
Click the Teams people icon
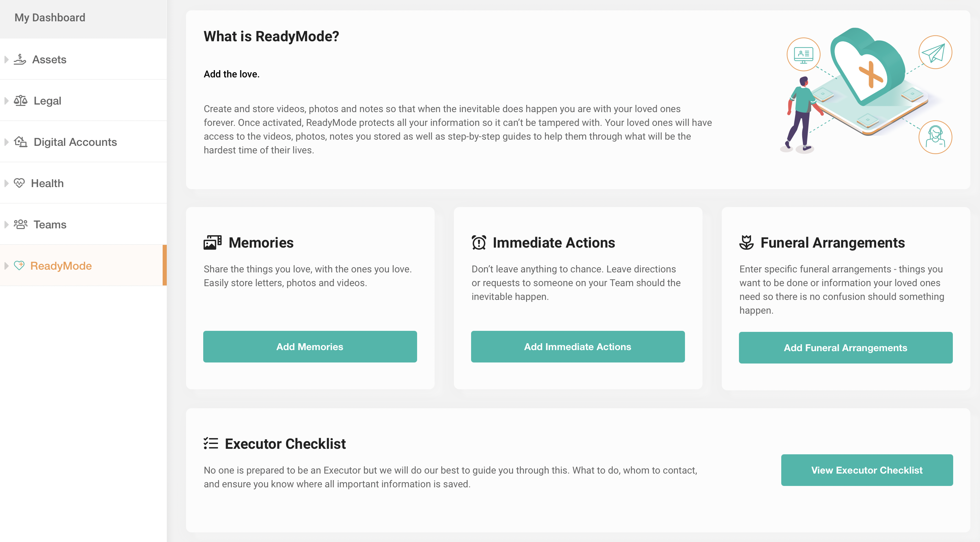click(21, 225)
